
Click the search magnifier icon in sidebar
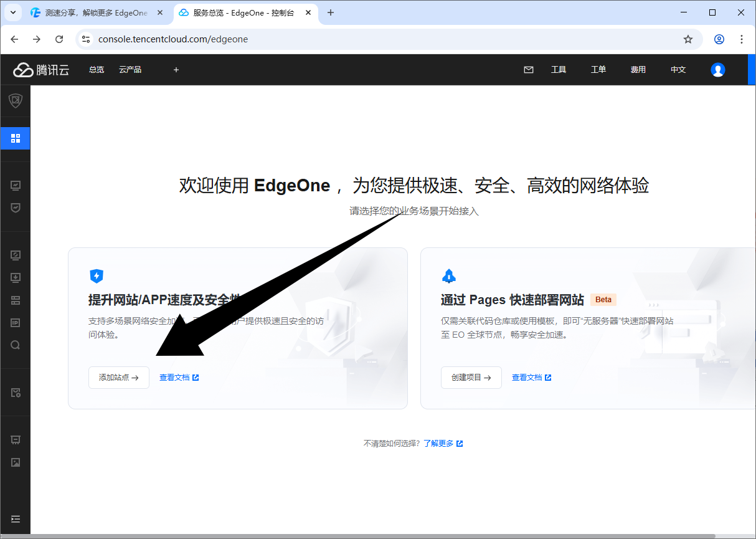pos(15,345)
